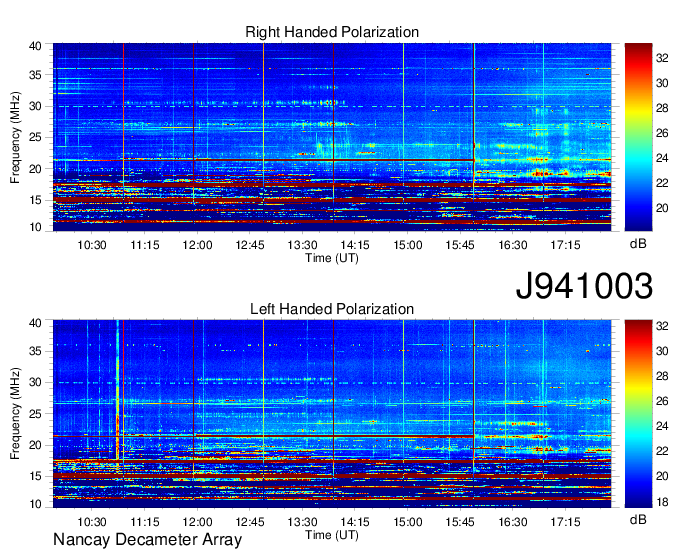Click "12:00" time tick under Left Handed plot

coord(197,522)
